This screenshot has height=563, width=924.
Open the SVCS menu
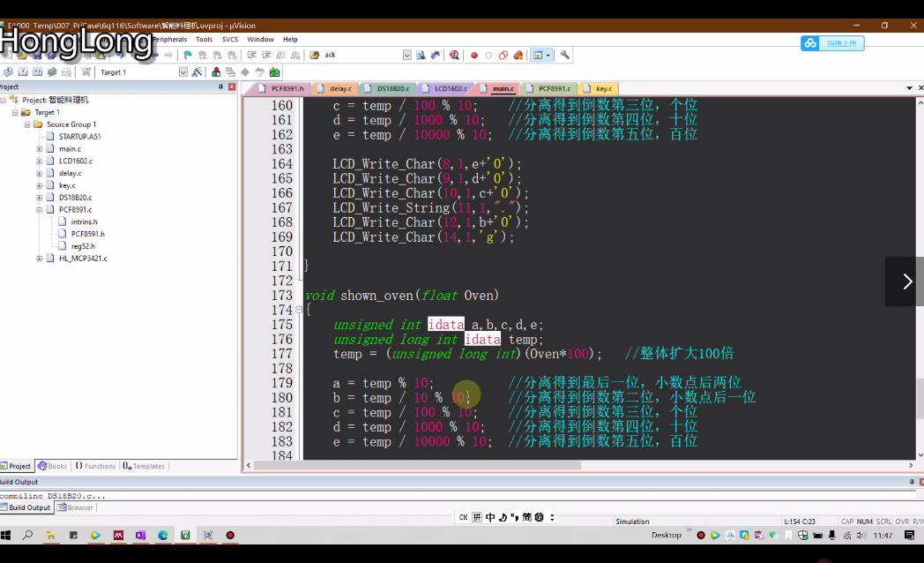coord(230,40)
